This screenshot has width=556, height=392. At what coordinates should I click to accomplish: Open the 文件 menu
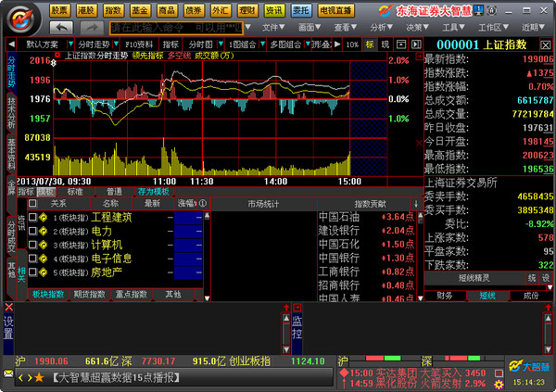pos(273,27)
